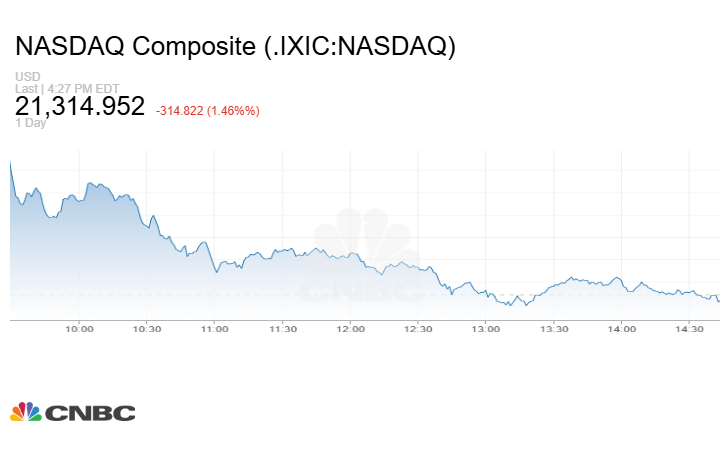The width and height of the screenshot is (720, 450).
Task: Click the 21,314.952 last price value
Action: point(81,106)
